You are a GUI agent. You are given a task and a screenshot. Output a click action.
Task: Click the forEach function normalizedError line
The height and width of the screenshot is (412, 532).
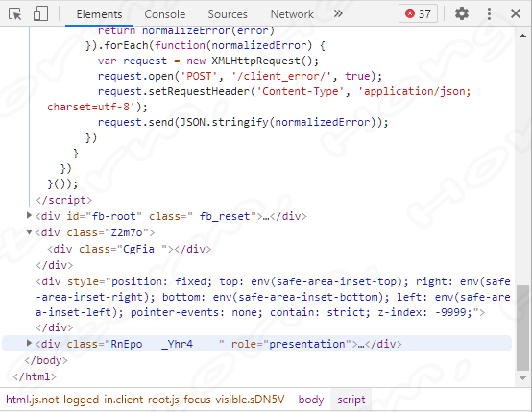206,45
